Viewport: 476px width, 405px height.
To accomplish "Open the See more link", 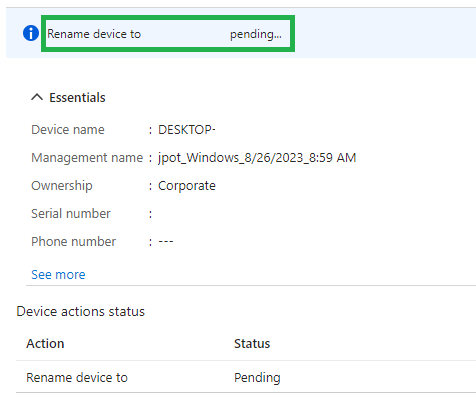I will click(58, 275).
